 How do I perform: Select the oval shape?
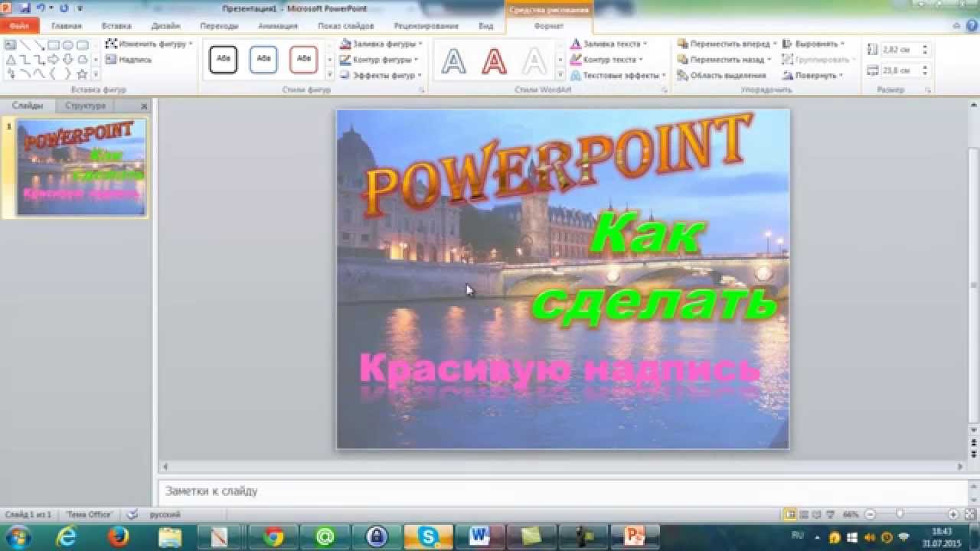click(67, 45)
